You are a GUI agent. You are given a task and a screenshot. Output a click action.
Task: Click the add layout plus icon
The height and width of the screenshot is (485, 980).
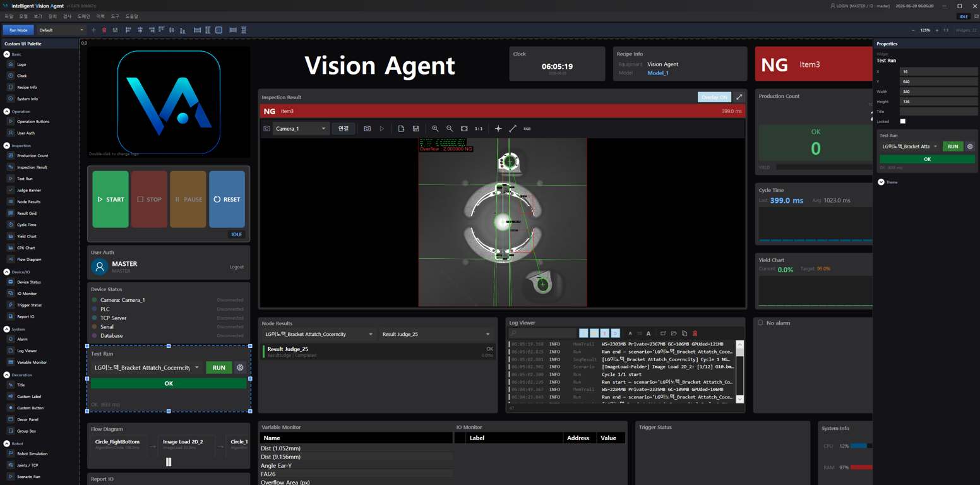(93, 30)
